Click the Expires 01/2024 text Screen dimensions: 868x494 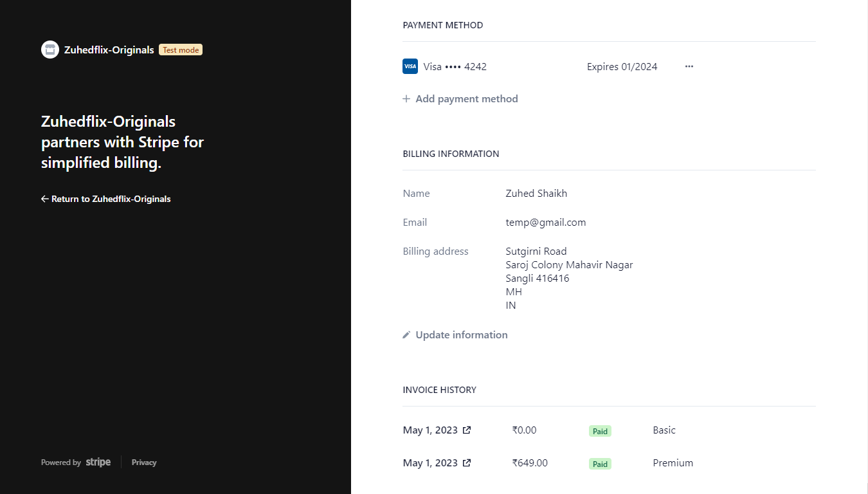pyautogui.click(x=622, y=66)
